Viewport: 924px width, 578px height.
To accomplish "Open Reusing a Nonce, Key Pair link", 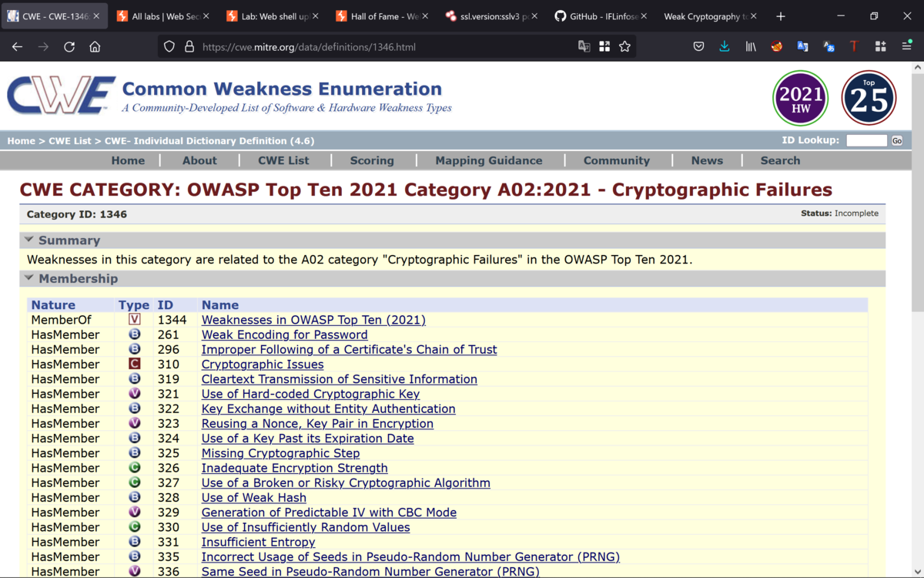I will [x=317, y=423].
